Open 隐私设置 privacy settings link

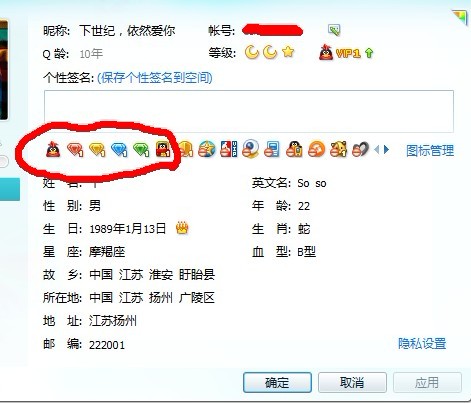coord(422,343)
